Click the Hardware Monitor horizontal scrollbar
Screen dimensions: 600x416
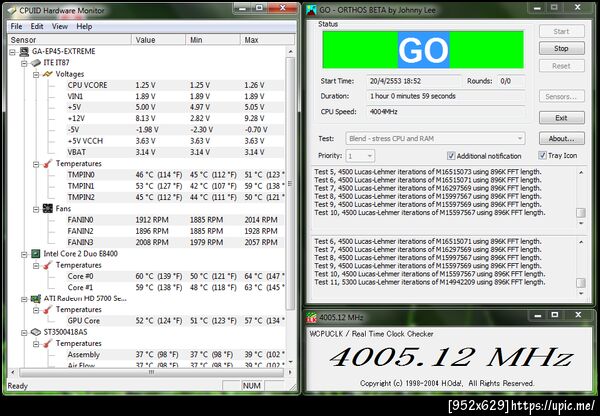151,372
